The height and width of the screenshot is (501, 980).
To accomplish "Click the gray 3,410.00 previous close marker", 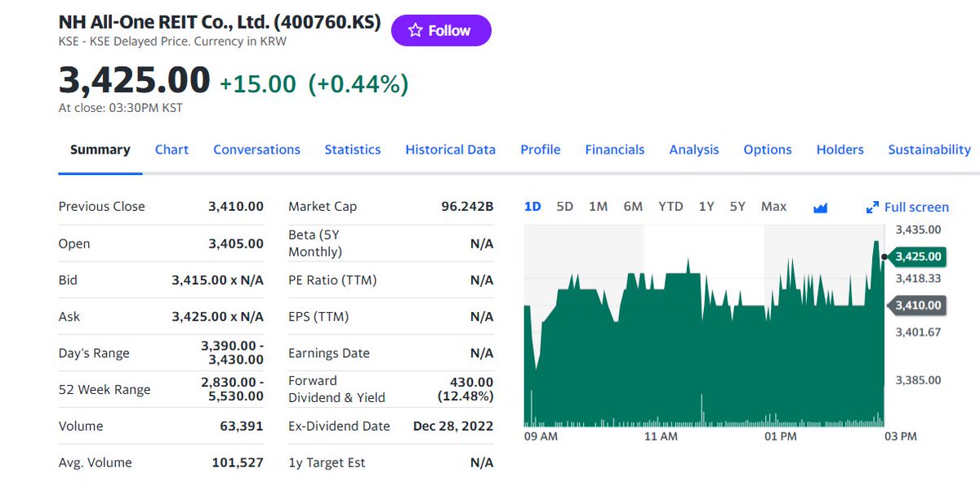I will (x=918, y=306).
